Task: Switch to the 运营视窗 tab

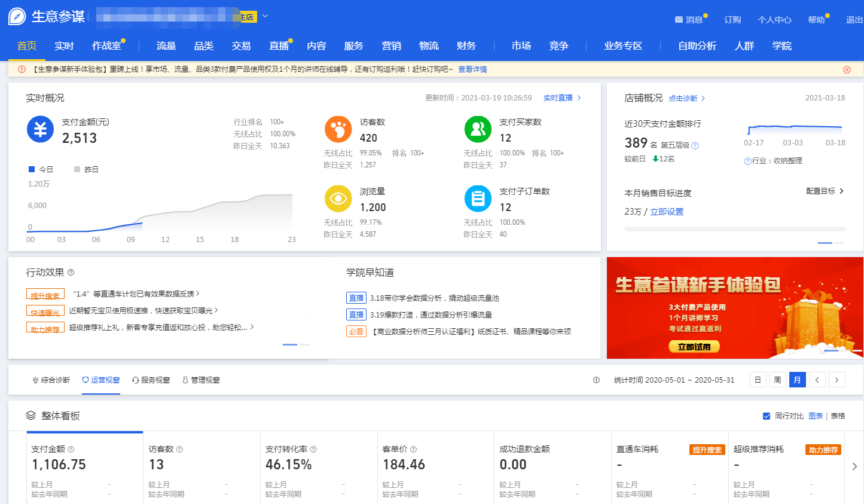Action: (x=101, y=380)
